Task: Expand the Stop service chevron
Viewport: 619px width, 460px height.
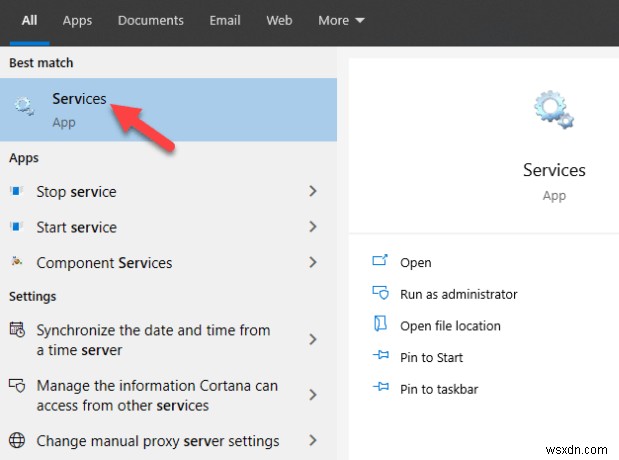Action: coord(313,191)
